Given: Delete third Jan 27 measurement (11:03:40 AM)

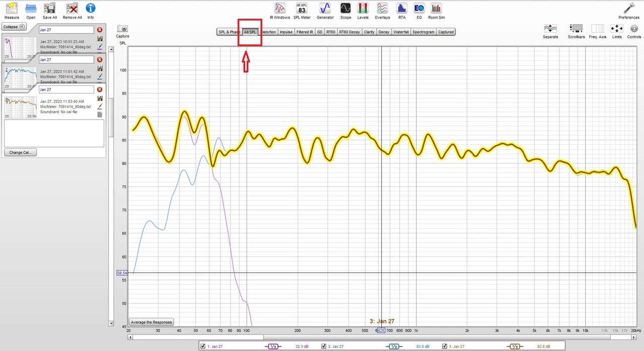Looking at the screenshot, I should click(100, 90).
